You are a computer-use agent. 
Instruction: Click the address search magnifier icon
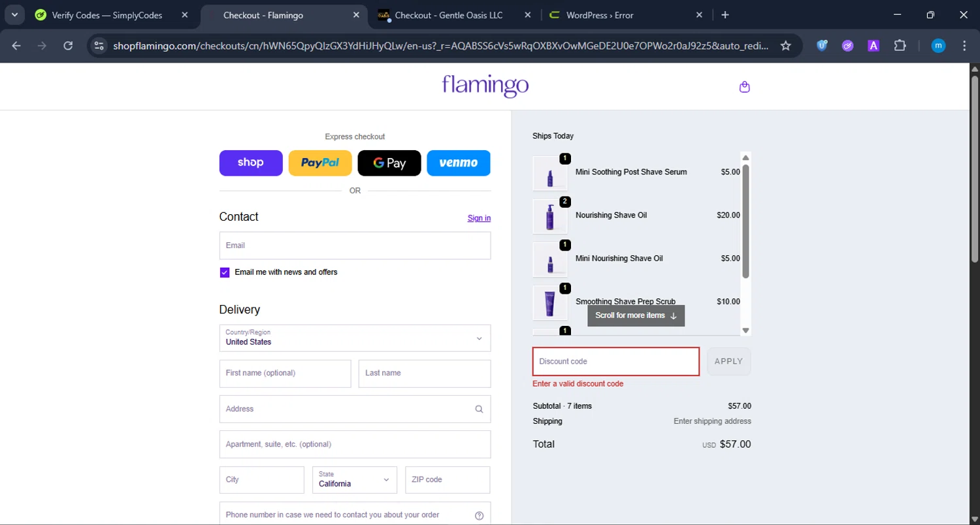[479, 409]
